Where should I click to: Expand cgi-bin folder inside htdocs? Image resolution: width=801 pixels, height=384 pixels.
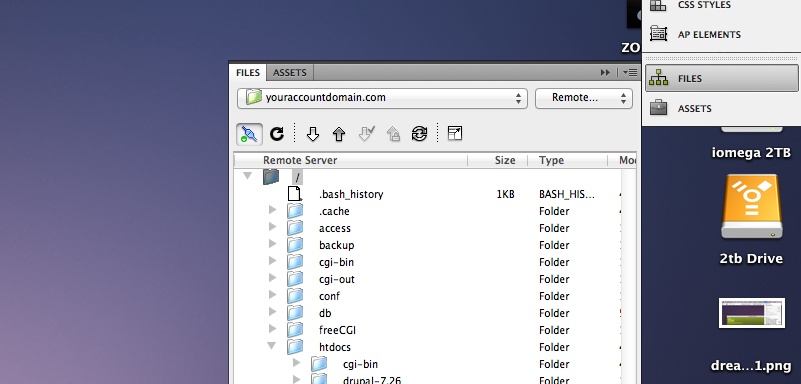coord(297,363)
